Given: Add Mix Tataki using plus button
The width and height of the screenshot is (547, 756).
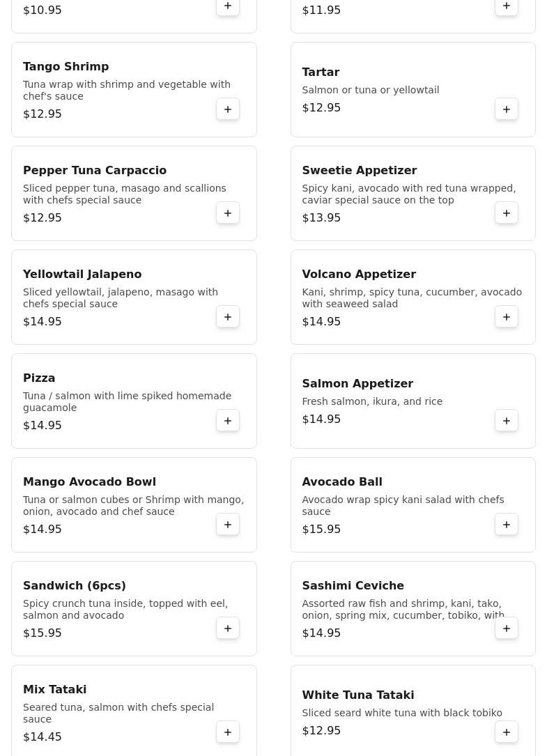Looking at the screenshot, I should [x=228, y=732].
